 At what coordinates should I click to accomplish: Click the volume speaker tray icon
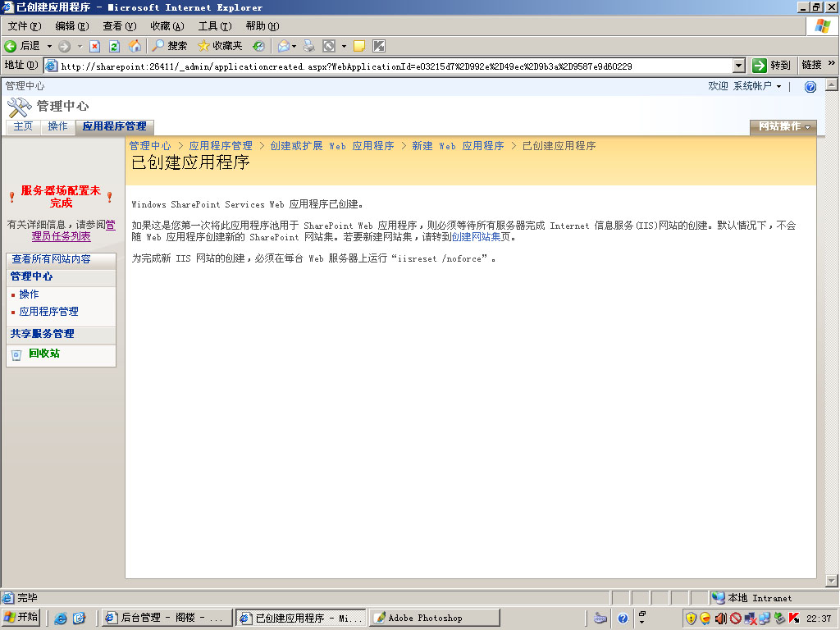point(720,619)
